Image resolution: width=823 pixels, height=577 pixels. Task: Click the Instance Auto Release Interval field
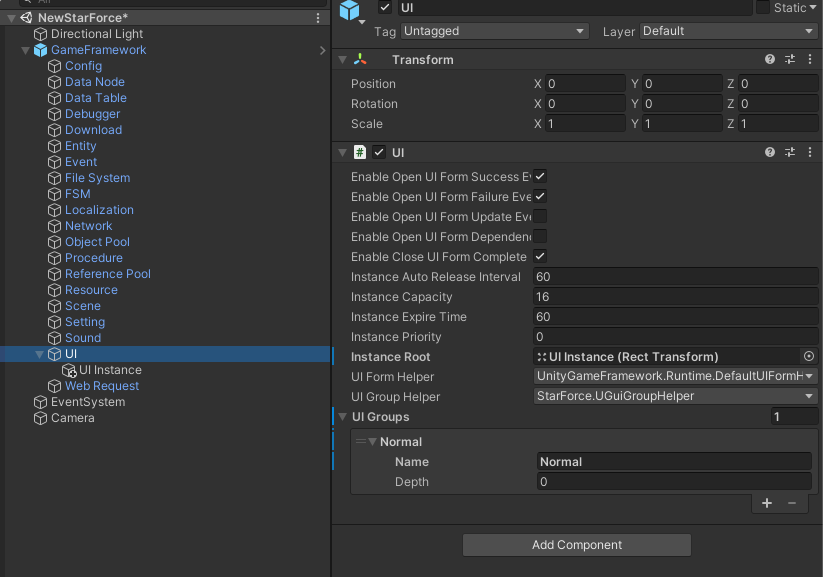pos(676,277)
